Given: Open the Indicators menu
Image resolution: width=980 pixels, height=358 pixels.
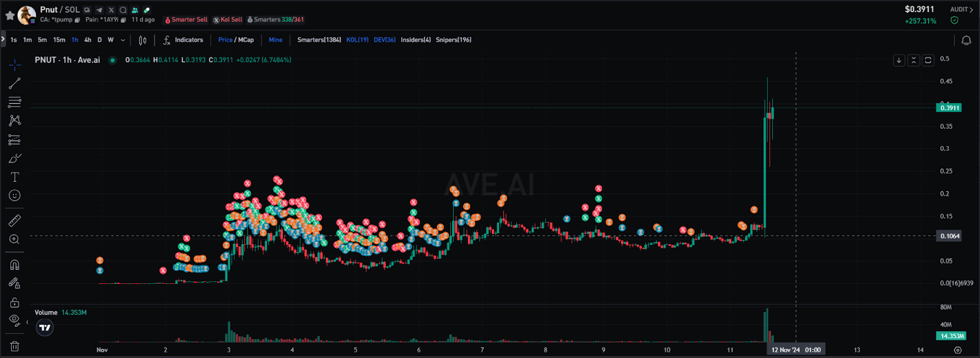Looking at the screenshot, I should coord(183,40).
